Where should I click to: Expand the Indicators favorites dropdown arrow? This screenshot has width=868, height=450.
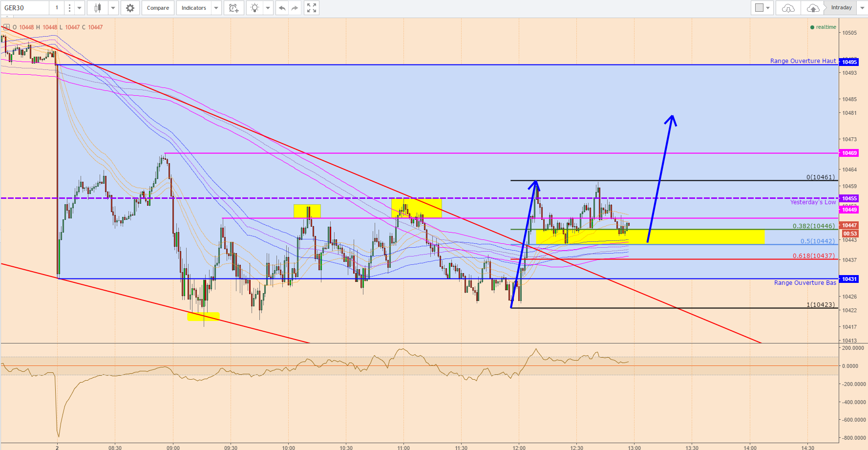(216, 8)
